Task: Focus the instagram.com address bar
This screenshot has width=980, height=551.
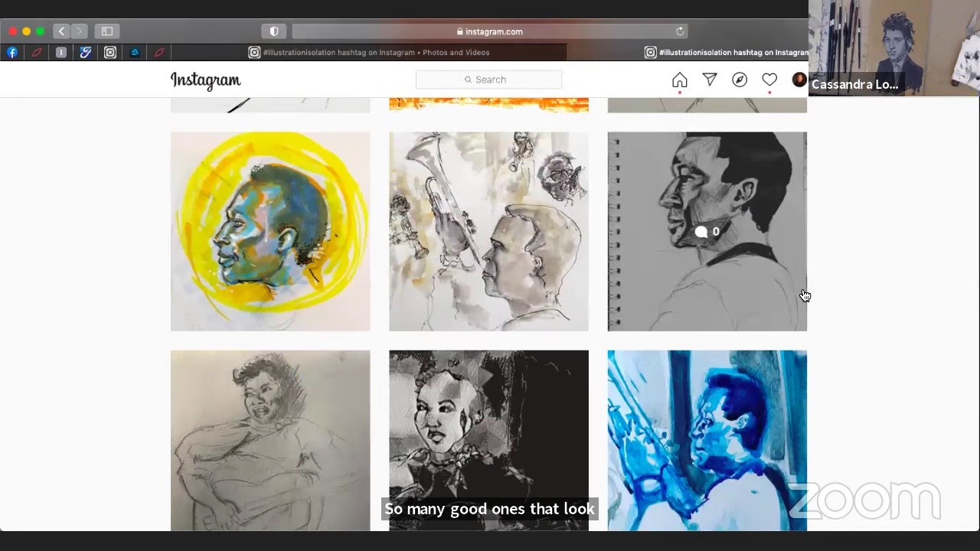Action: click(490, 31)
